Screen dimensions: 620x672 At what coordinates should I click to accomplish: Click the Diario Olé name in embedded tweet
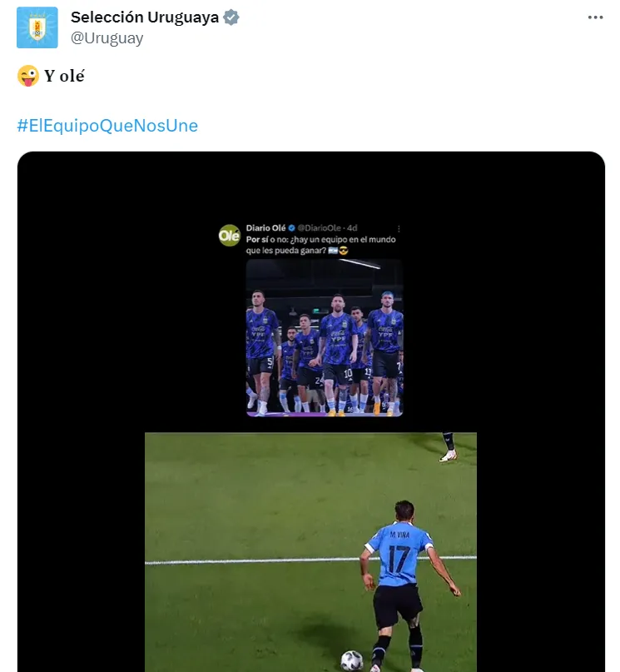[x=264, y=227]
